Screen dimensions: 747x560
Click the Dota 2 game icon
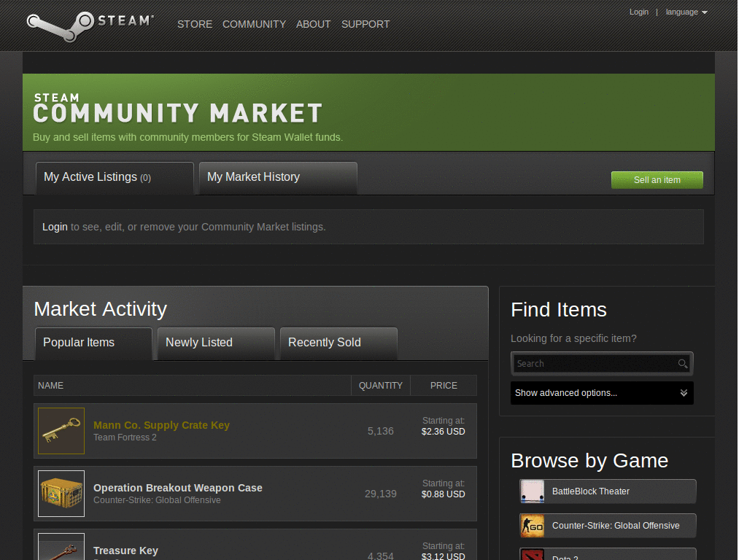pos(533,556)
